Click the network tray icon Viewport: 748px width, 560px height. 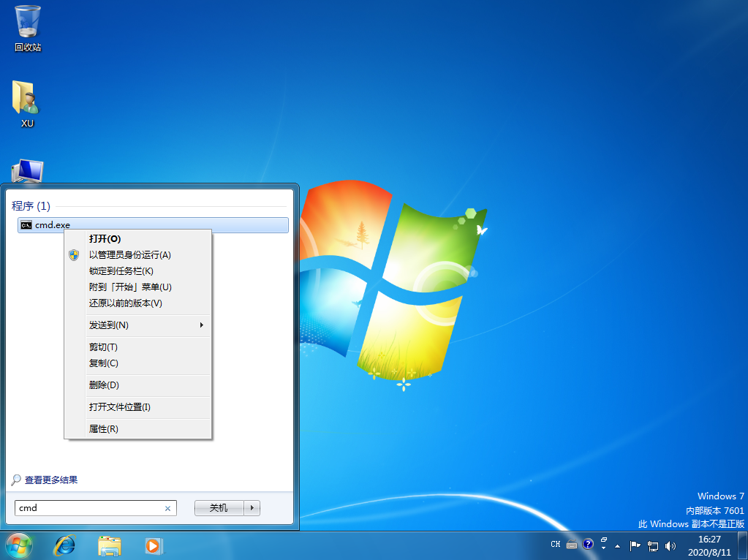(653, 546)
